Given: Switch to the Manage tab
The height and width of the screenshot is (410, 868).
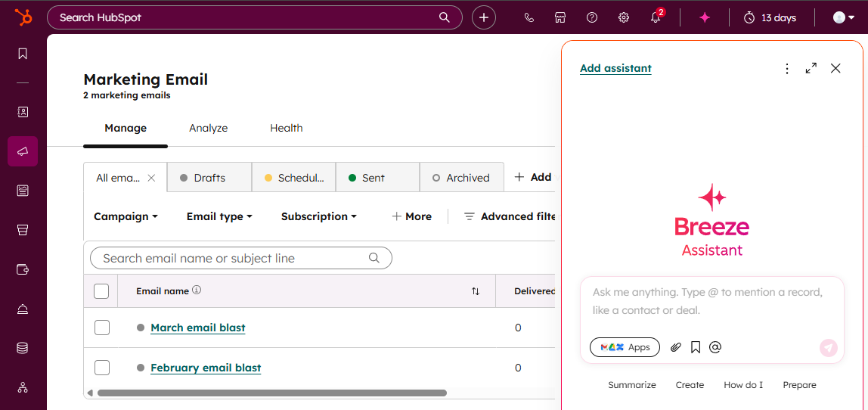Looking at the screenshot, I should point(126,128).
